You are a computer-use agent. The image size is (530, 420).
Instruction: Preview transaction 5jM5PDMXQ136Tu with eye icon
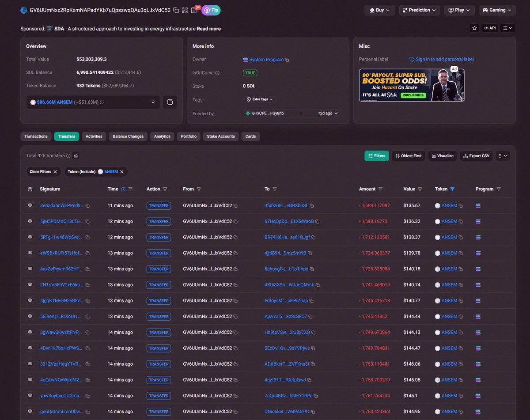coord(30,221)
